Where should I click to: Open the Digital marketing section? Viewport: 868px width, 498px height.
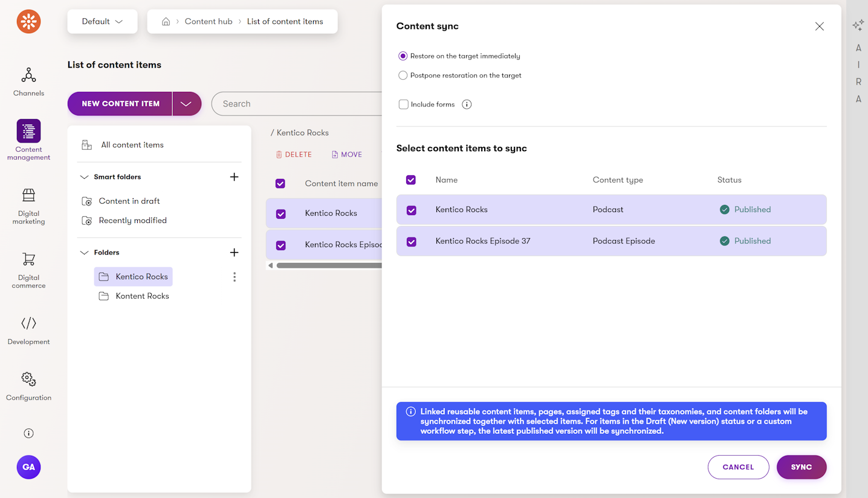tap(28, 207)
